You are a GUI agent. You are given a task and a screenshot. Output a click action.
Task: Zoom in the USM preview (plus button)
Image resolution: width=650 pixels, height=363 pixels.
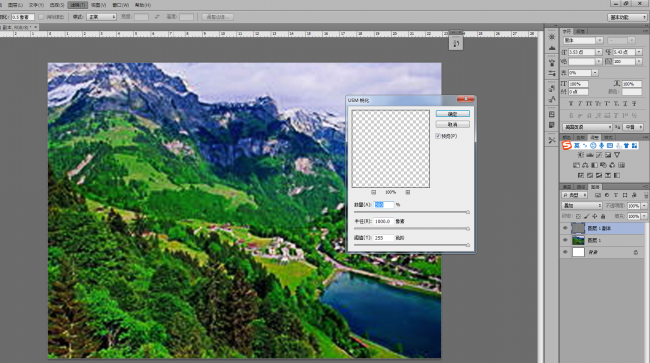(407, 192)
